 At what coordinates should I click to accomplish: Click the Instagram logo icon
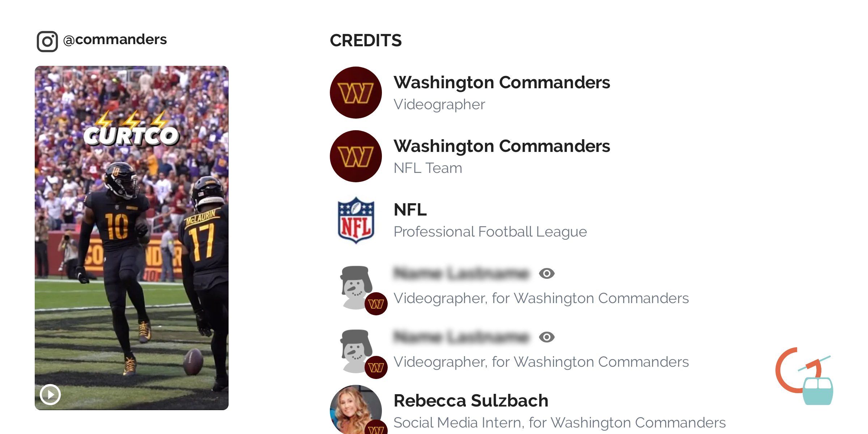pyautogui.click(x=47, y=42)
